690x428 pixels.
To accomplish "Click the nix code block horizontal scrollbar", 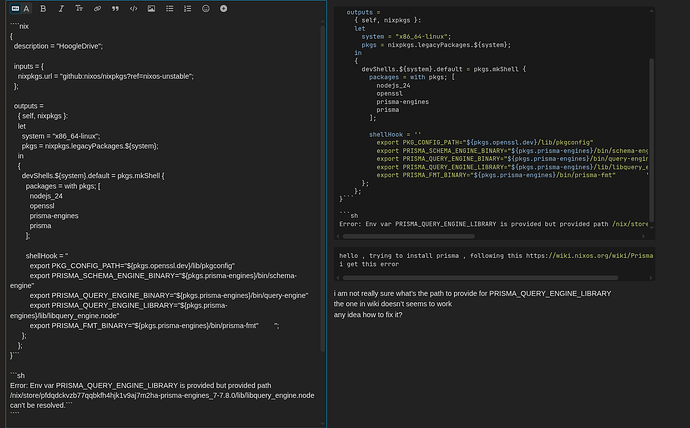I will click(x=408, y=236).
